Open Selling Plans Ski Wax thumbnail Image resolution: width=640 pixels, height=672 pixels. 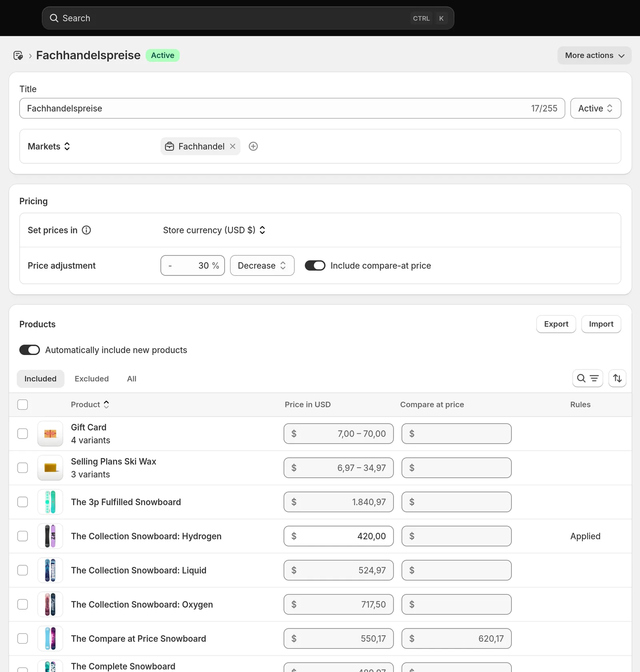[50, 468]
